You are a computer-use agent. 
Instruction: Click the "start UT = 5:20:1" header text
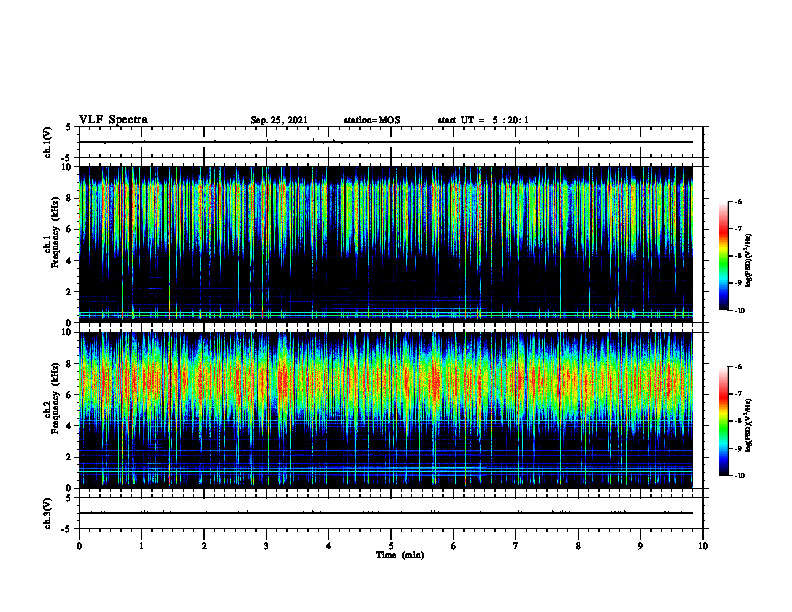coord(483,120)
